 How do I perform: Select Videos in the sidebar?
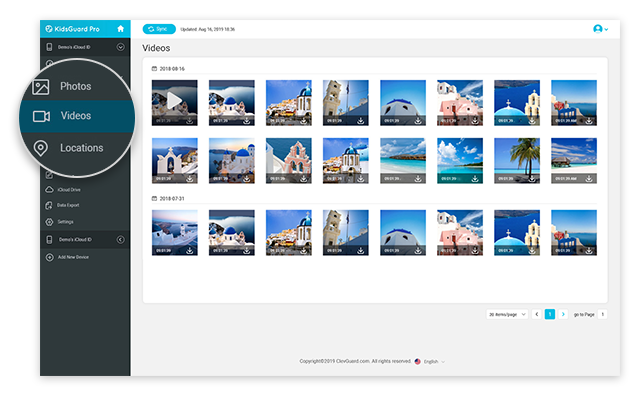tap(75, 116)
